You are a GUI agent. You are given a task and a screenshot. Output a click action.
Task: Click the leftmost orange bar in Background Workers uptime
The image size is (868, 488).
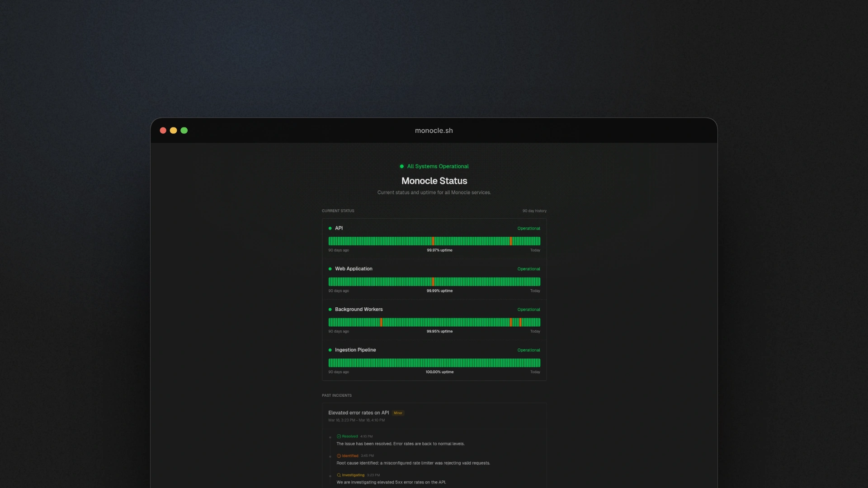click(x=381, y=322)
